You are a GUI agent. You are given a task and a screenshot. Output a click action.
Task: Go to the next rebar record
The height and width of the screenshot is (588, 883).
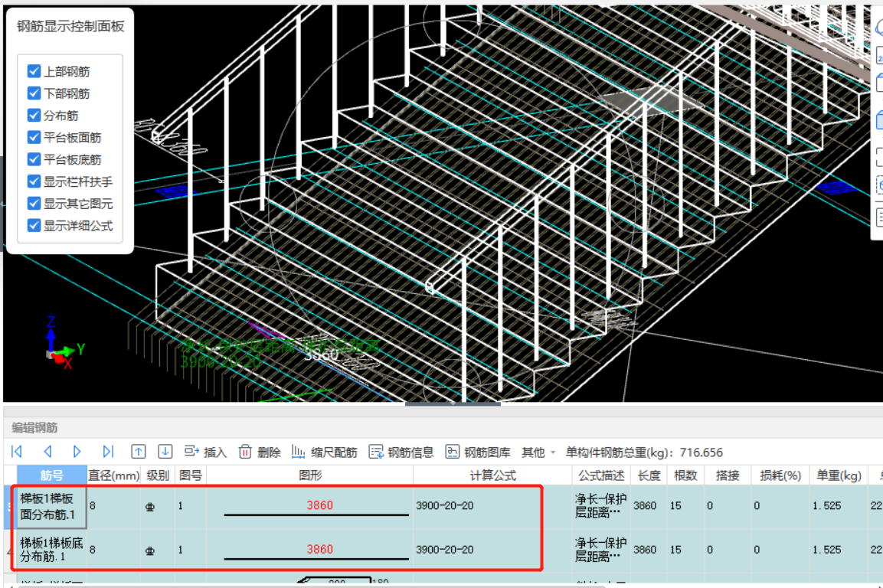click(x=77, y=452)
